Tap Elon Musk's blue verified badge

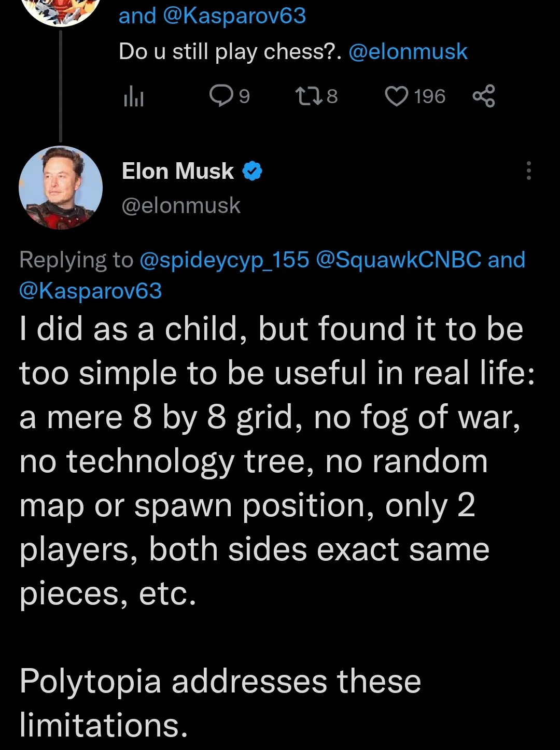pos(252,172)
